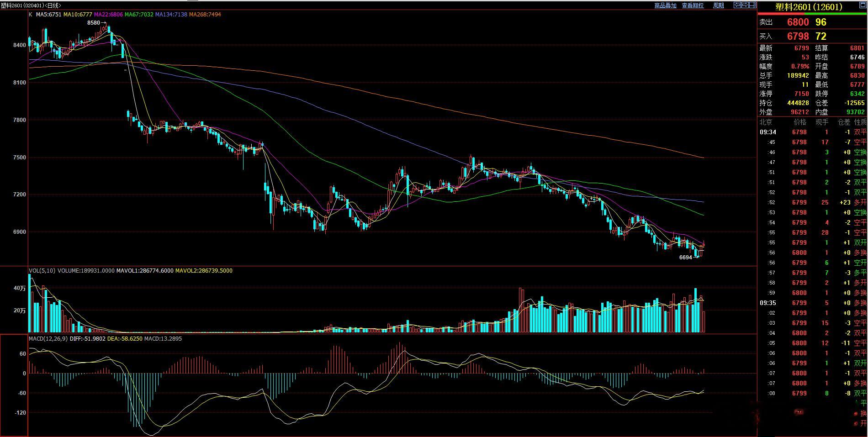Click the 涨停 limit-up value 7150
Screen dimensions: 868x437
pos(802,94)
